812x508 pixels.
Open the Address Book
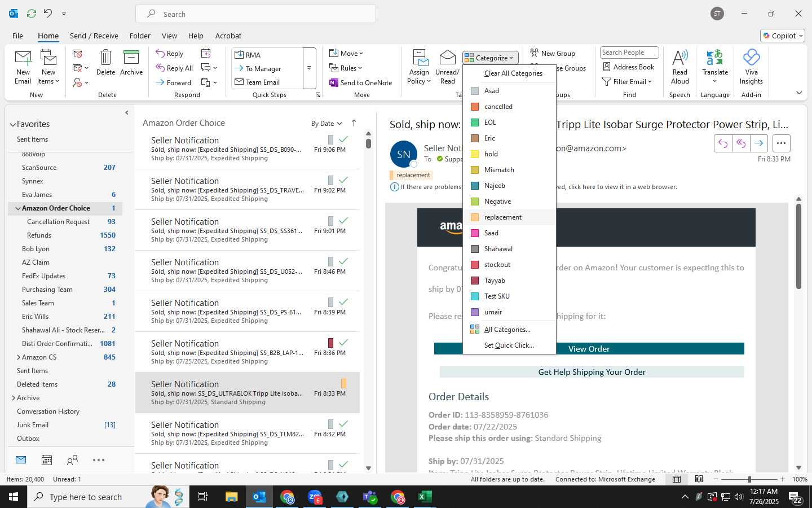(x=629, y=67)
